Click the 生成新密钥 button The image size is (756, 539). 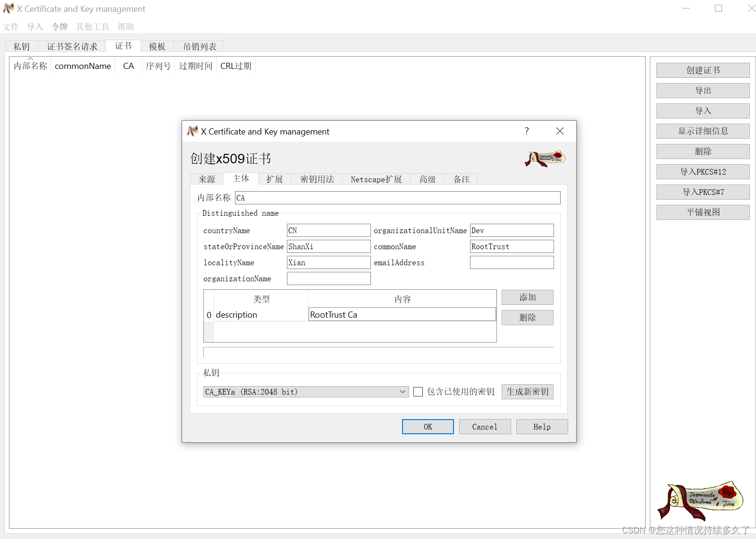pos(527,392)
